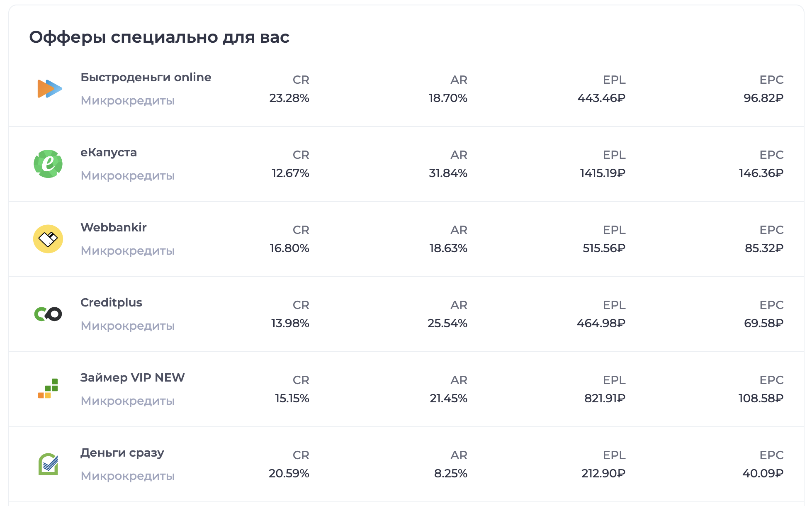Click Микрокредиты category under Быстроденьги online
The image size is (812, 506).
tap(127, 101)
